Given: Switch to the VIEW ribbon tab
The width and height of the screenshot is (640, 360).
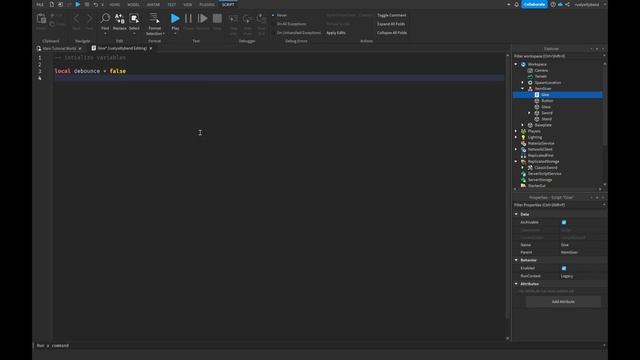Looking at the screenshot, I should click(x=187, y=4).
